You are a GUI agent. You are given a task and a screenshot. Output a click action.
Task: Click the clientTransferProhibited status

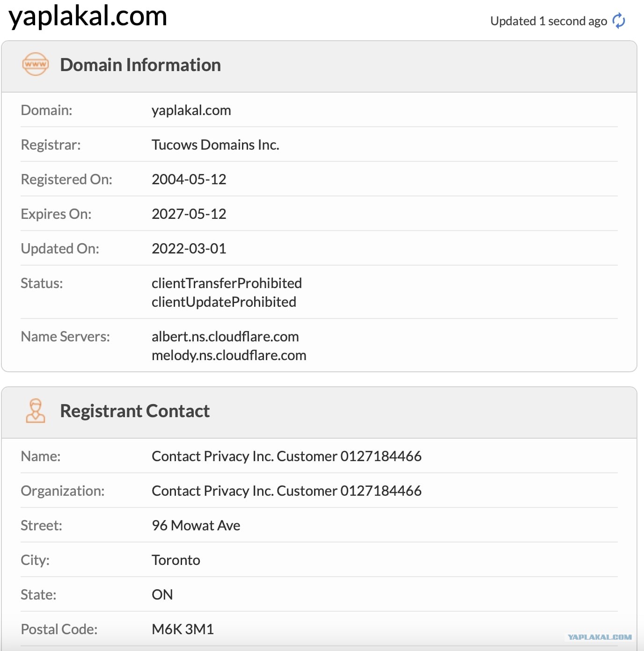(227, 283)
